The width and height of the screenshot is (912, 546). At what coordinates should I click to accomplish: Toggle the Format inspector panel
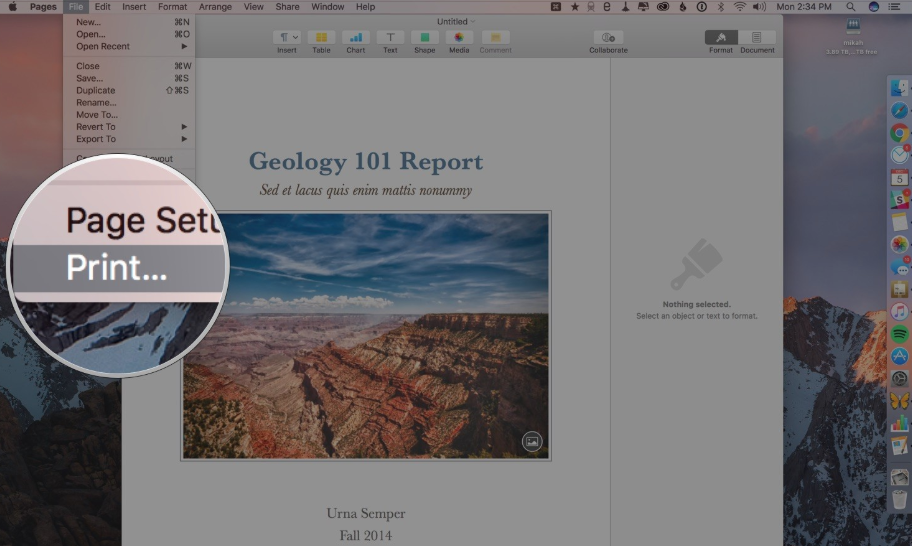point(721,37)
